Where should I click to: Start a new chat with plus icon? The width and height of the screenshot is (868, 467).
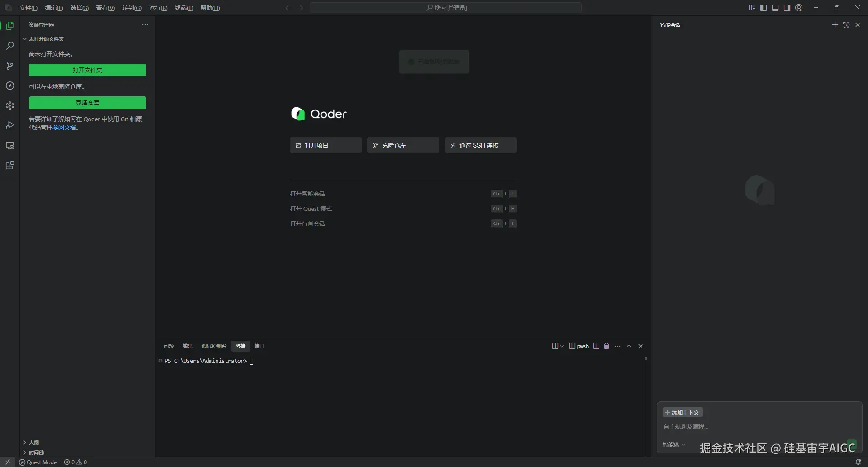tap(835, 25)
